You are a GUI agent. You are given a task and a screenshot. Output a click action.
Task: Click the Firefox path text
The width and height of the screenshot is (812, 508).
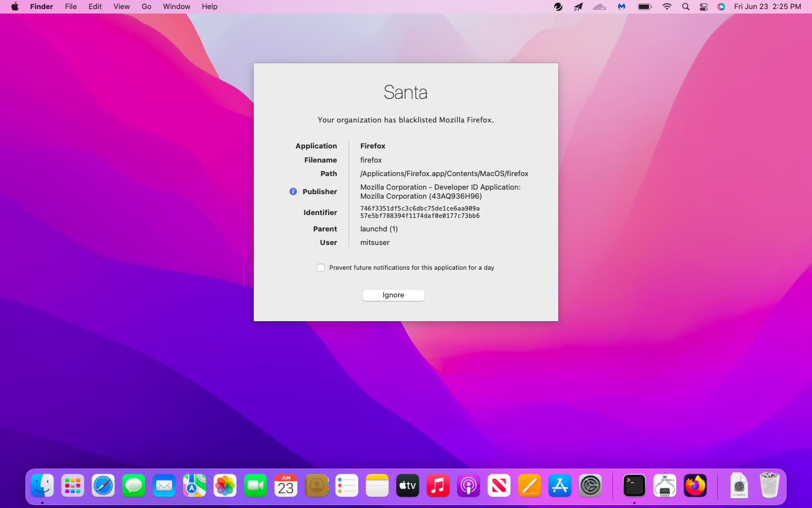tap(444, 174)
